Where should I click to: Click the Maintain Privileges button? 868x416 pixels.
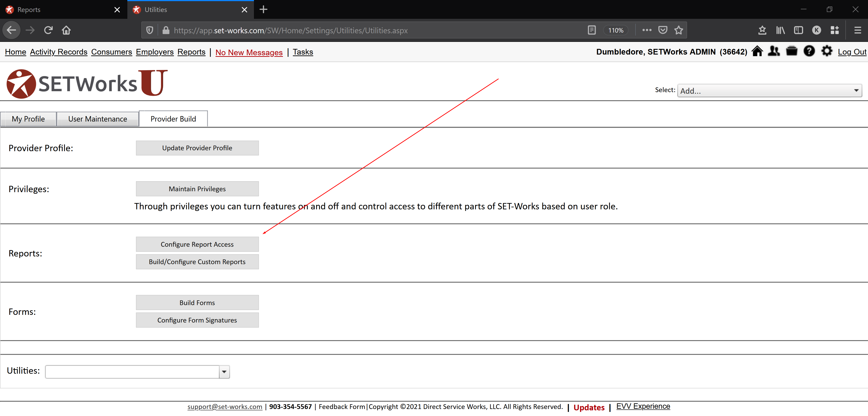pos(197,189)
